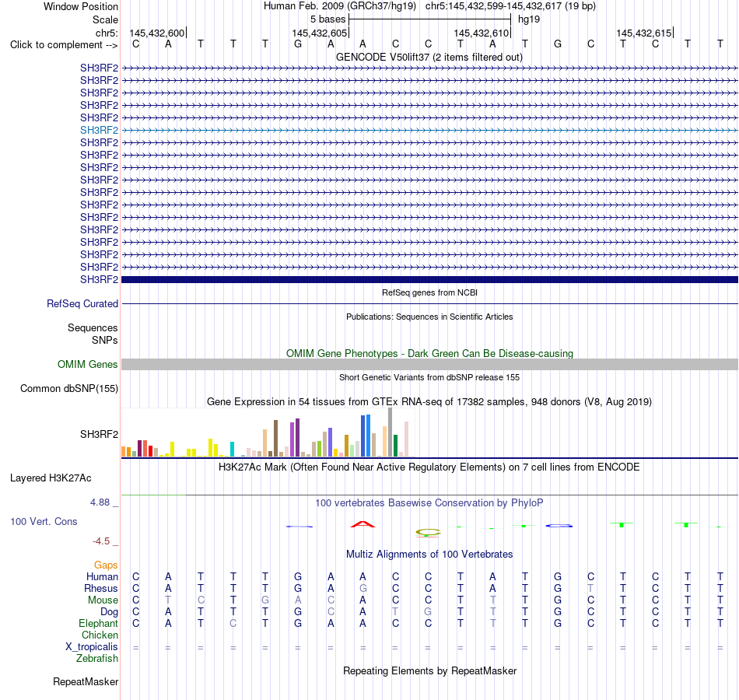Screen dimensions: 739x700
Task: Click the faded A in Mouse row
Action: 298,600
